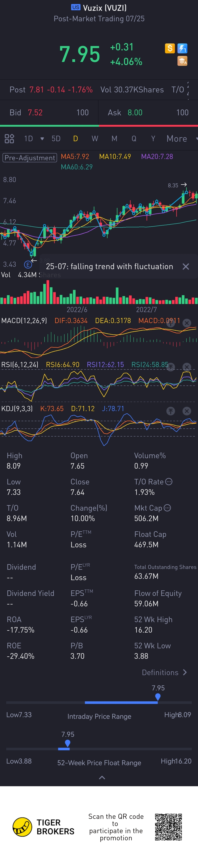
Task: Select the Q quarterly chart tab
Action: (134, 138)
